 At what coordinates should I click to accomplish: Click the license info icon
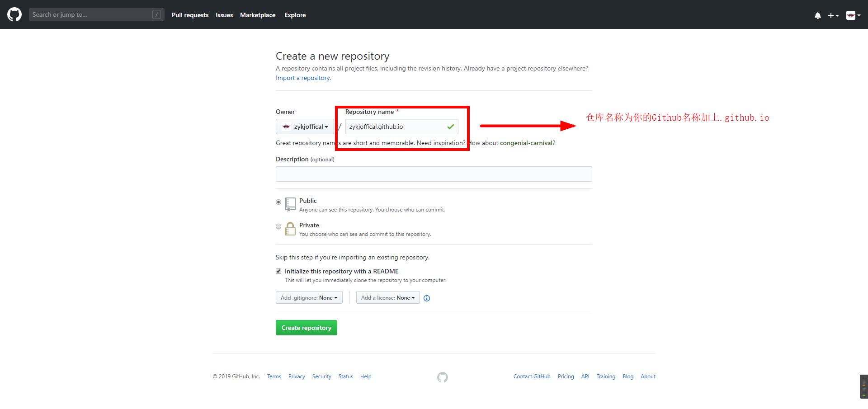427,298
